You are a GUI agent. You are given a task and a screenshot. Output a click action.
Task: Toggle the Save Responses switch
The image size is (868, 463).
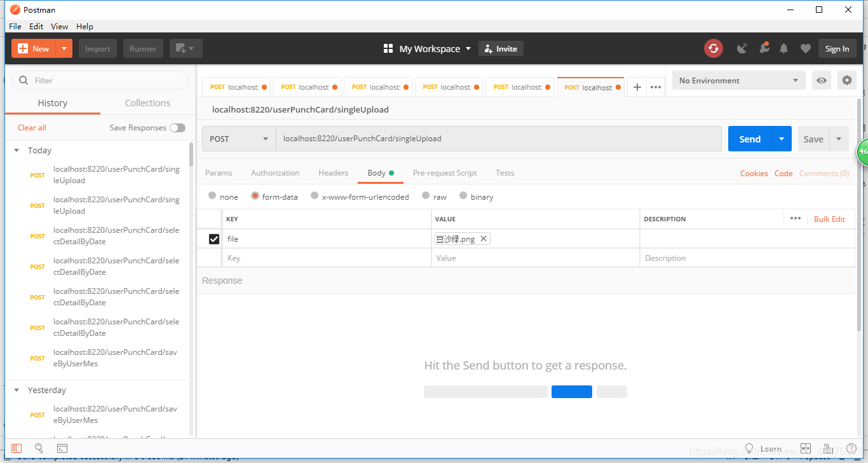pyautogui.click(x=177, y=128)
